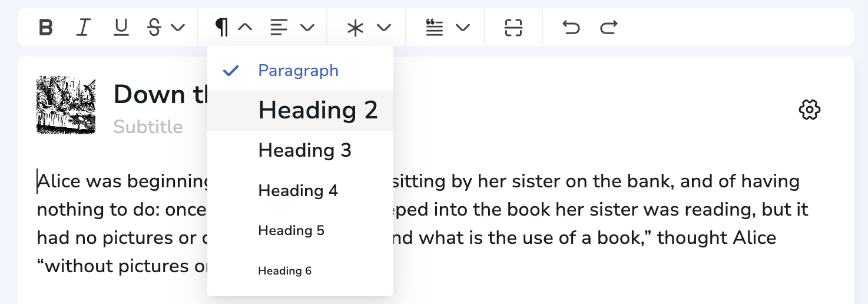Select the checked Paragraph option
Viewport: 868px width, 304px height.
point(299,71)
